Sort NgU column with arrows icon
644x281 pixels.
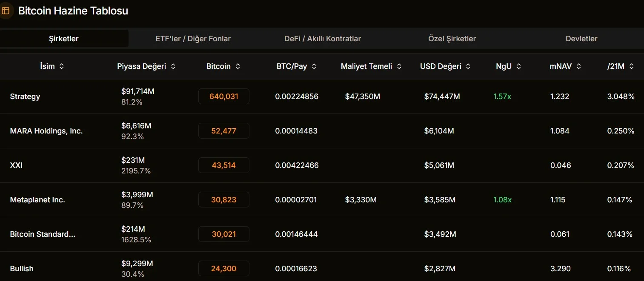point(518,66)
